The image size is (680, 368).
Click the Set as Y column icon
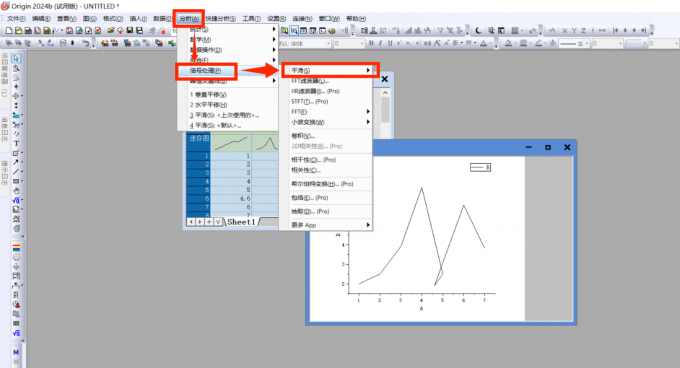(x=574, y=31)
